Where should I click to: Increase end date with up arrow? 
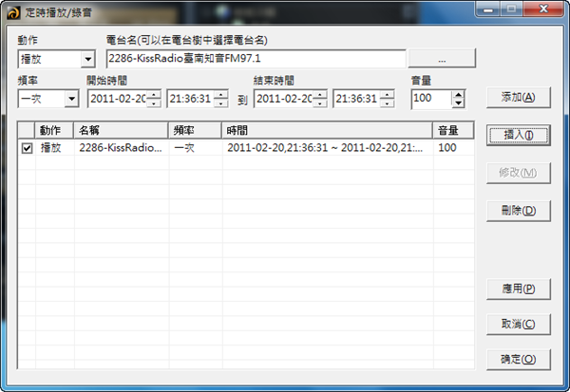pos(320,95)
